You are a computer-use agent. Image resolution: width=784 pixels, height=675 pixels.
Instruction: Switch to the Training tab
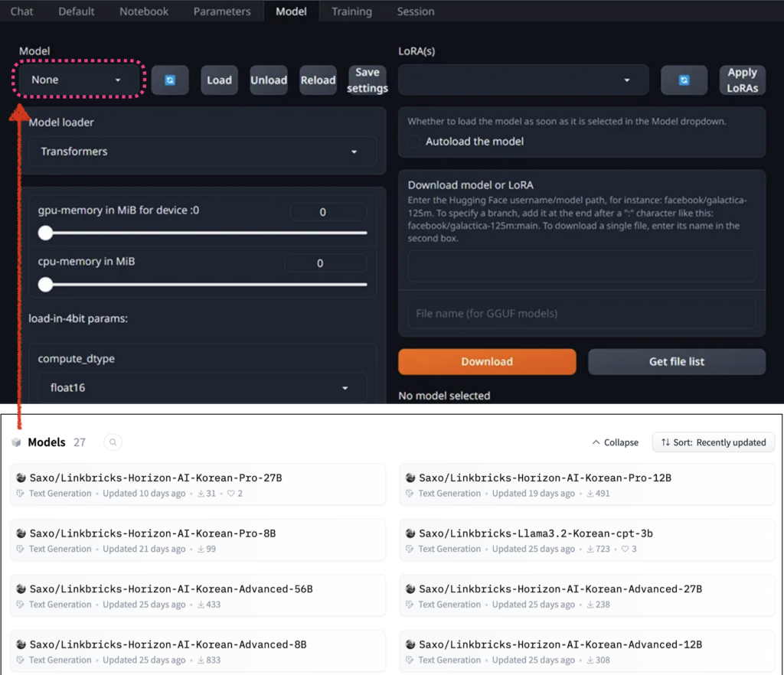351,11
